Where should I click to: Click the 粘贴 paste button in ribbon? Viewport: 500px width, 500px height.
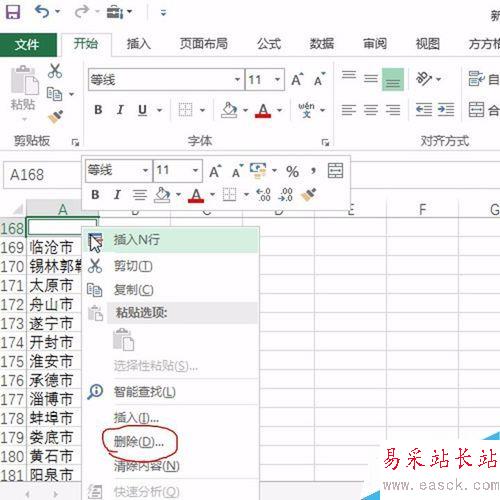(x=24, y=88)
